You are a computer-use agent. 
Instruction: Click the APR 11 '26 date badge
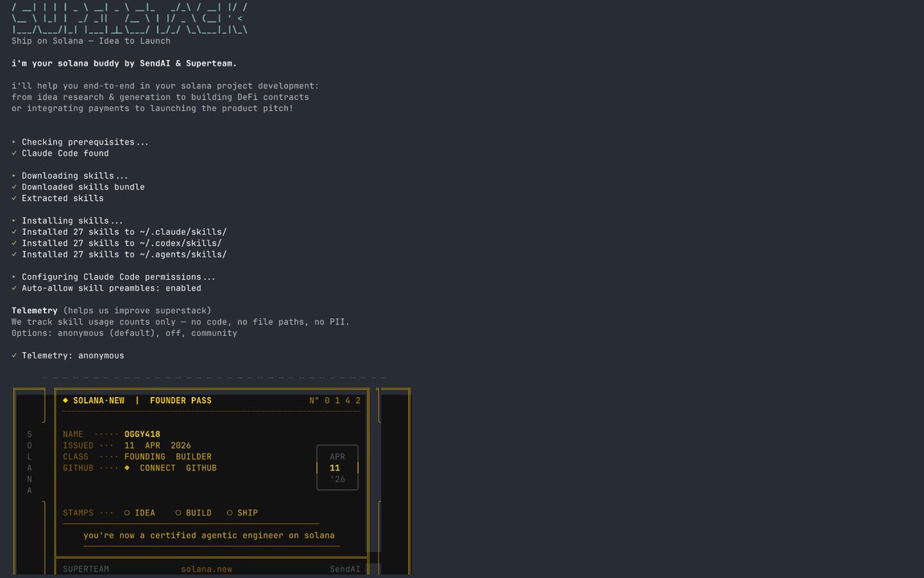click(x=337, y=467)
